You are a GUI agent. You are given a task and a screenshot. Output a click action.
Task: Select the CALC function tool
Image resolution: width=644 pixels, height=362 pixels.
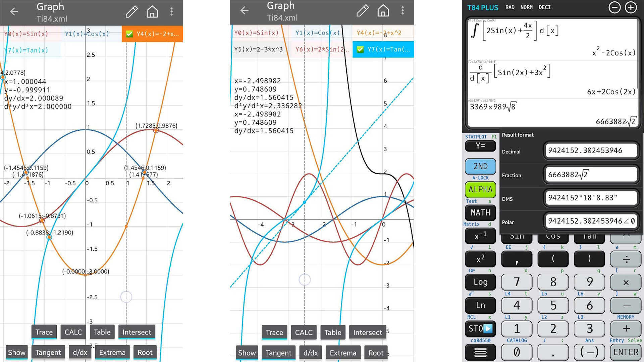pyautogui.click(x=72, y=333)
